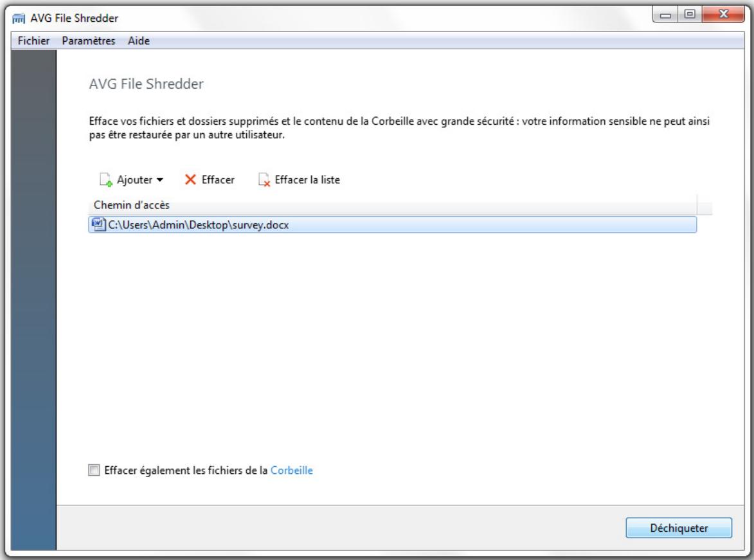Click the Effacer text button
Viewport: 754px width, 560px height.
click(218, 179)
